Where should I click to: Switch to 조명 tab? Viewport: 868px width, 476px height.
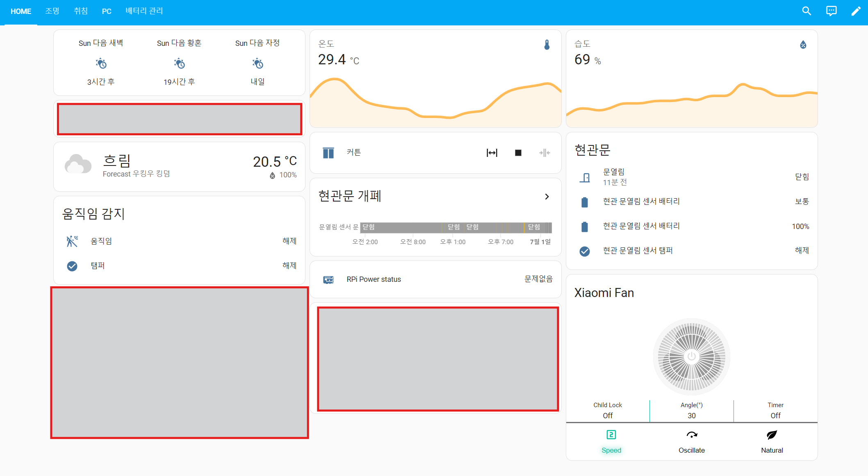point(52,11)
